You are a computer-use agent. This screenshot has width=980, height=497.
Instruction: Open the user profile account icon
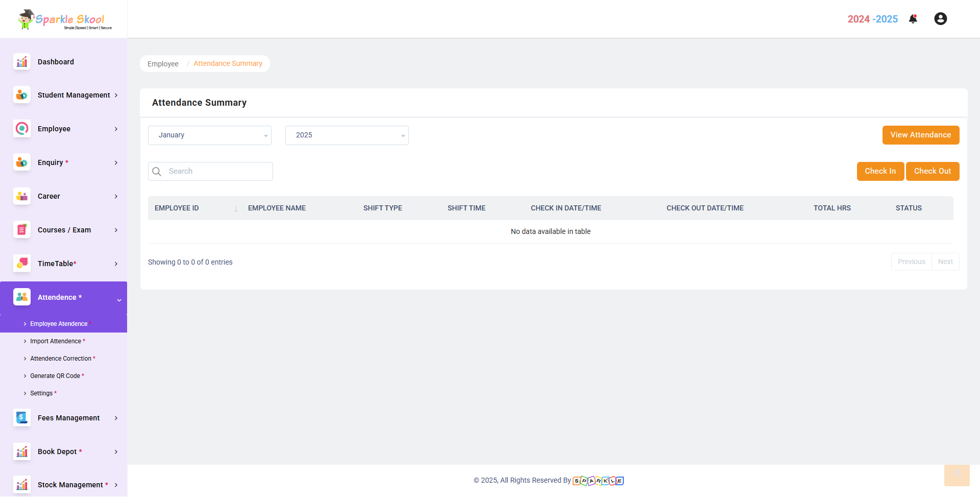pos(940,19)
